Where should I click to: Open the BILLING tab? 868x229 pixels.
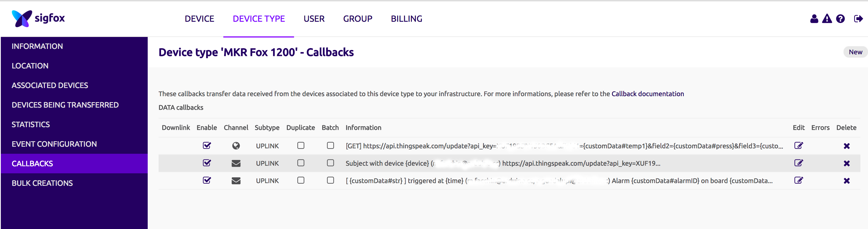(406, 19)
